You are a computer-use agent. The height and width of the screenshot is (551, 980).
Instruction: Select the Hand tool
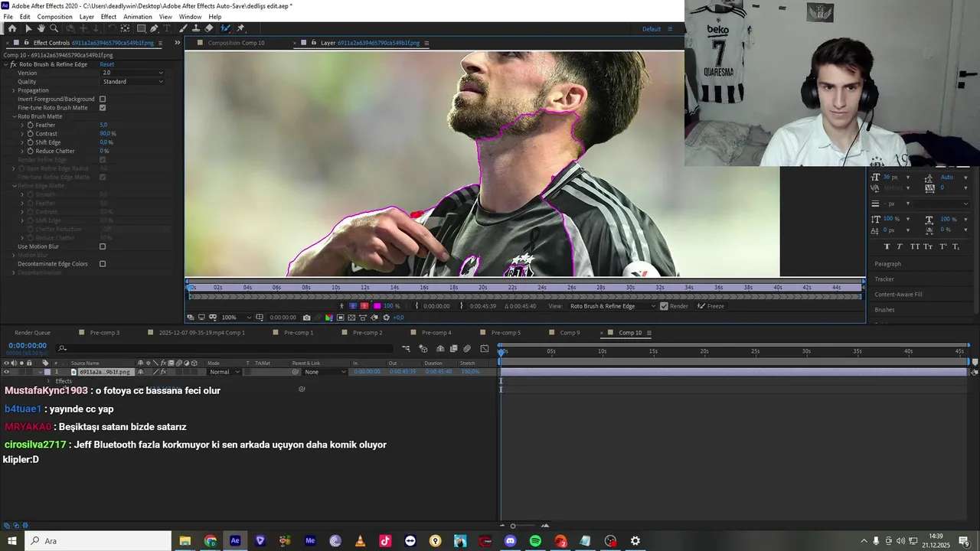click(x=41, y=28)
